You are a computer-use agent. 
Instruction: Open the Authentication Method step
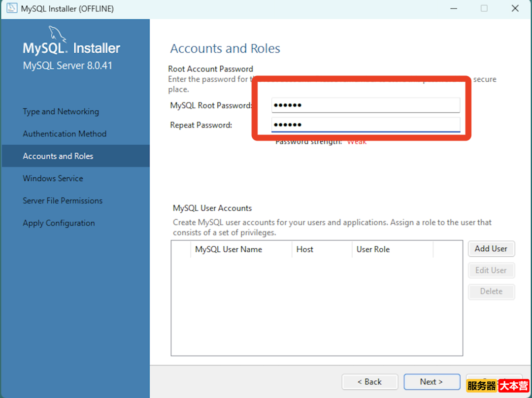tap(65, 133)
